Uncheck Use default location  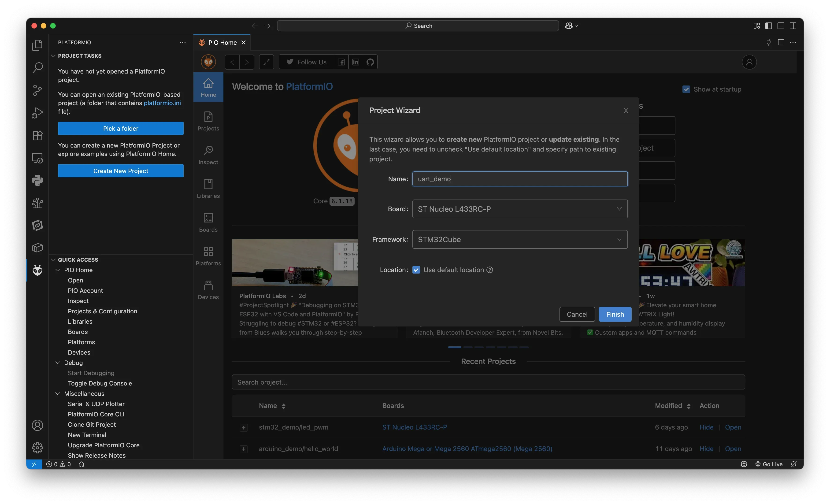point(416,270)
